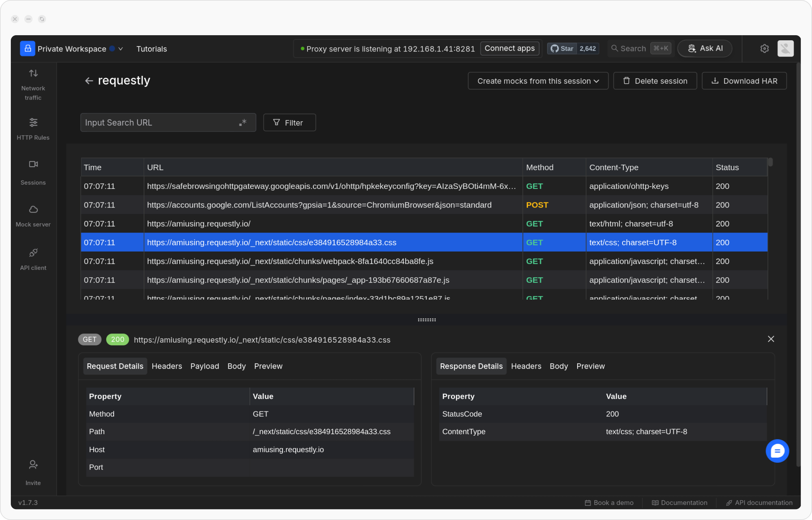Click the Connect apps button
The height and width of the screenshot is (520, 812).
(510, 48)
